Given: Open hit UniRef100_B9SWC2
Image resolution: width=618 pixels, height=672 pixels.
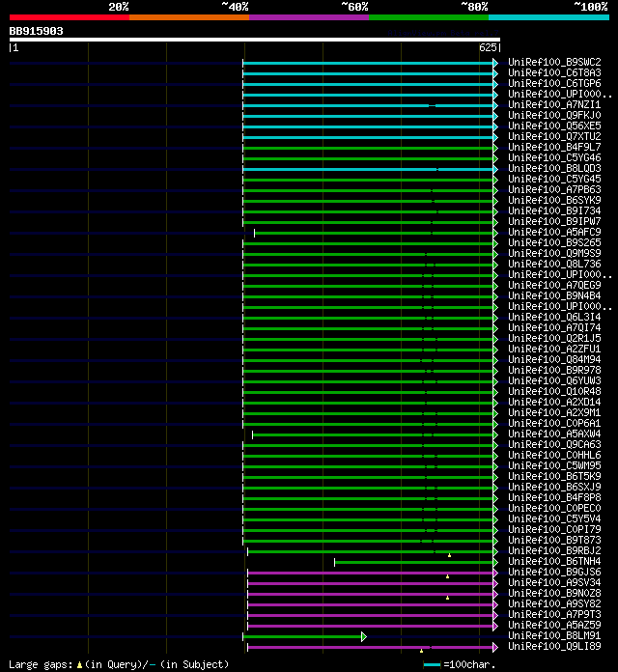Looking at the screenshot, I should [554, 62].
